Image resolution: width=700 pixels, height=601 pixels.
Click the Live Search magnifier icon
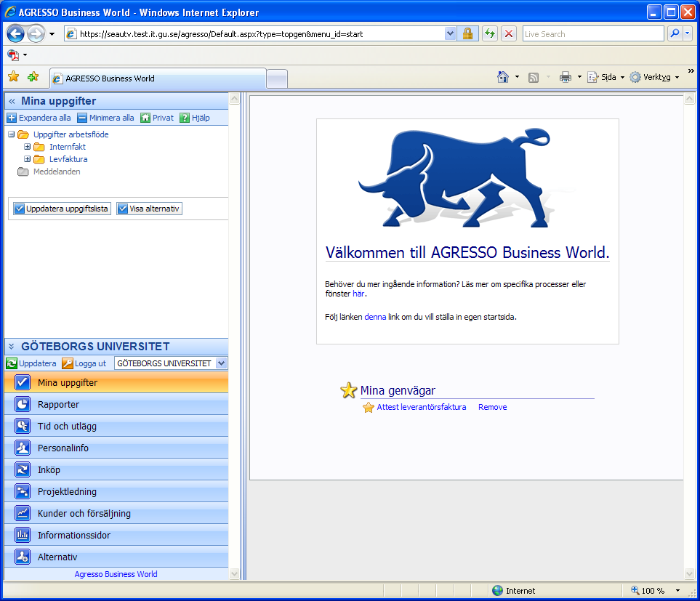(675, 34)
